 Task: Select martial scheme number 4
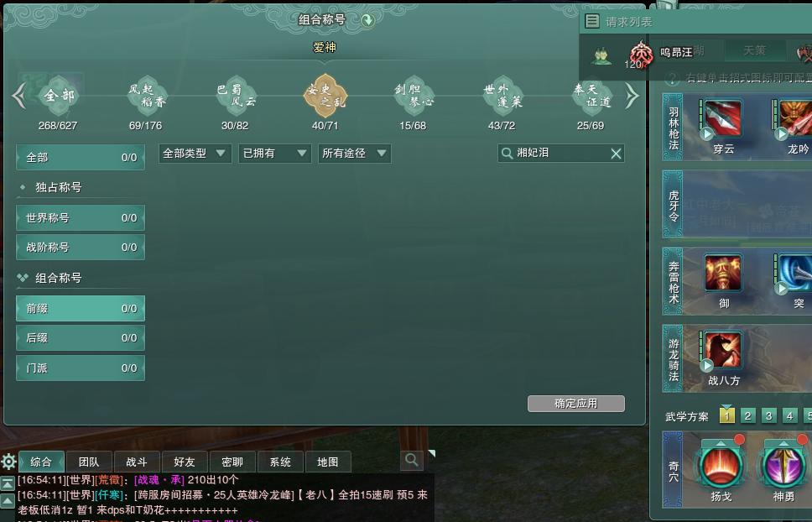pyautogui.click(x=789, y=415)
